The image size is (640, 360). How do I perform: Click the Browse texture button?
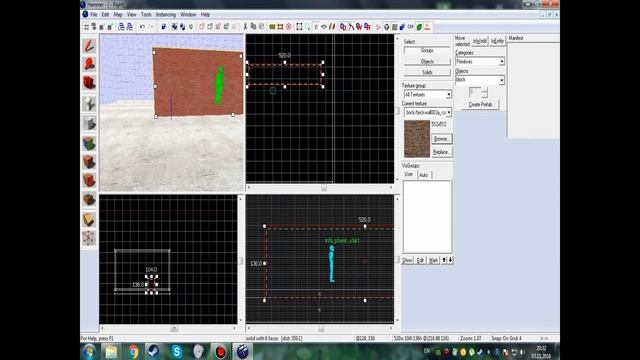(x=441, y=139)
